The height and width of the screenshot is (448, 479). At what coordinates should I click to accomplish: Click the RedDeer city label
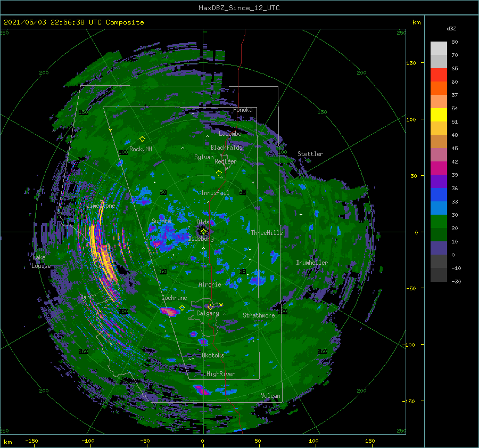coord(226,161)
